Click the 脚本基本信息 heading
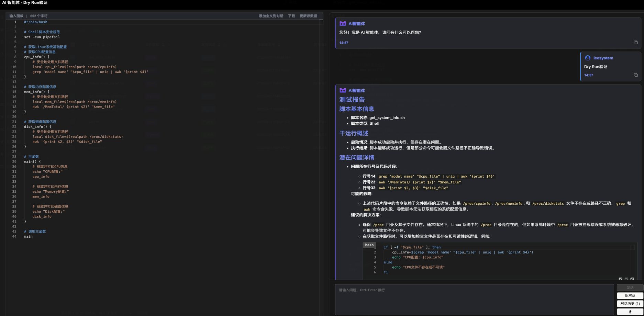644x316 pixels. point(357,109)
